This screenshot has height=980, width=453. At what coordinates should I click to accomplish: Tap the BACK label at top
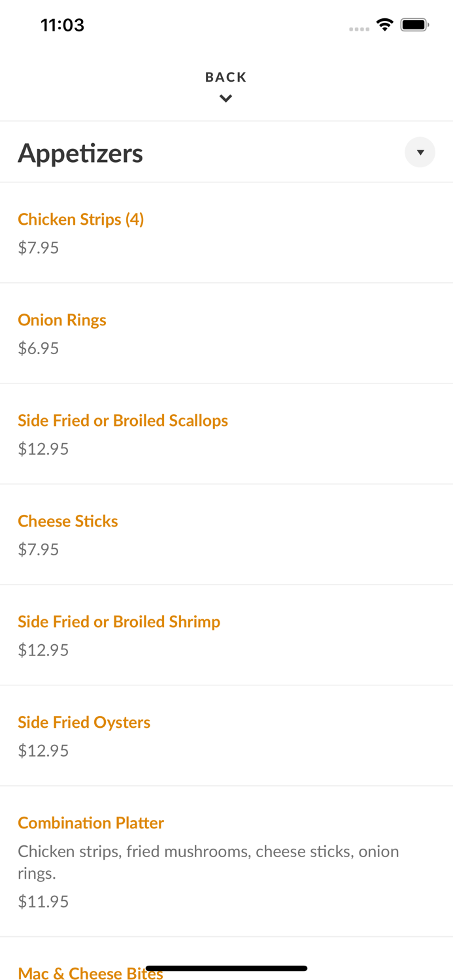click(226, 77)
